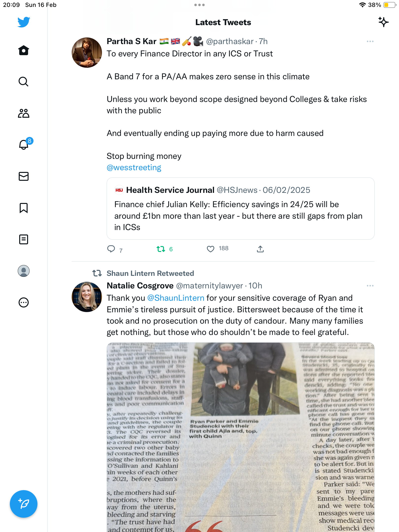Open the Profile avatar icon in sidebar
This screenshot has height=532, width=399.
[x=24, y=271]
